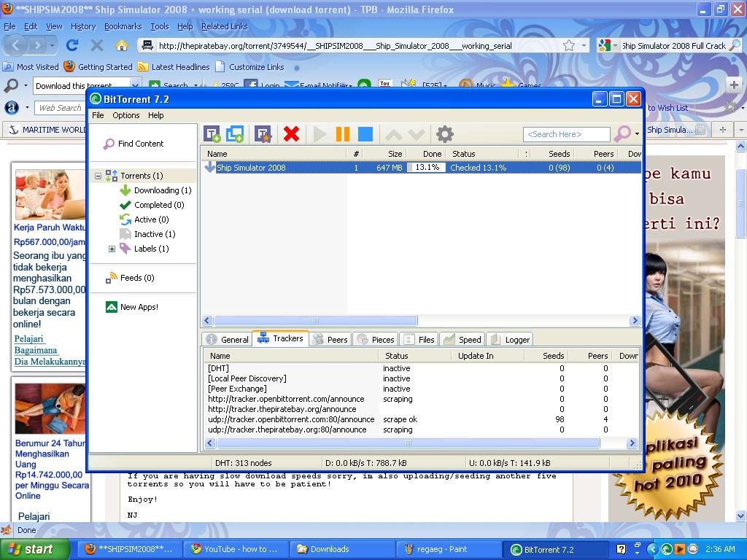Switch to YouTube taskbar window

click(x=234, y=549)
